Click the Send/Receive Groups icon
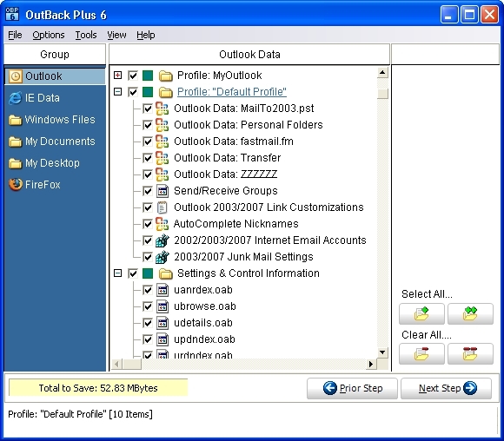Image resolution: width=504 pixels, height=441 pixels. point(162,191)
